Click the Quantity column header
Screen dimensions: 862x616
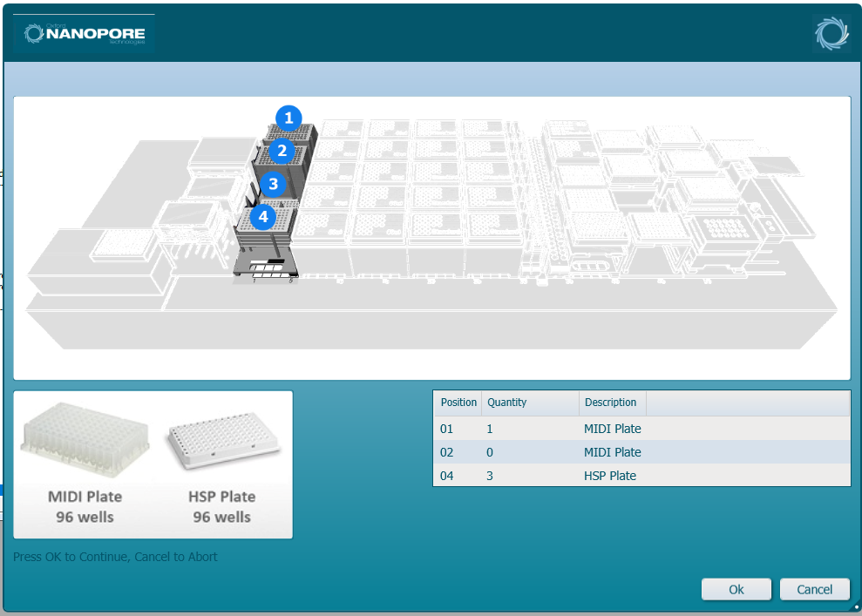click(529, 403)
